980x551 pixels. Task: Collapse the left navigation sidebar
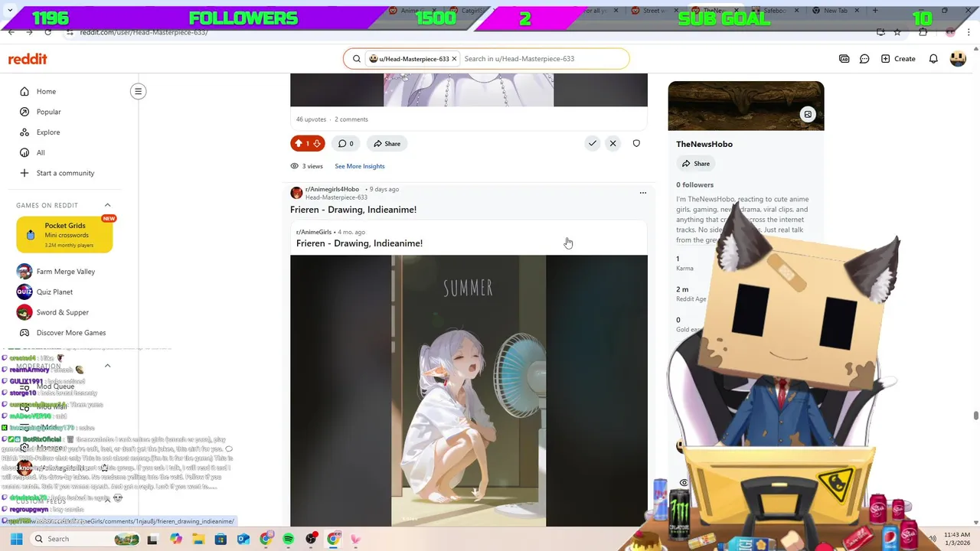pyautogui.click(x=138, y=91)
